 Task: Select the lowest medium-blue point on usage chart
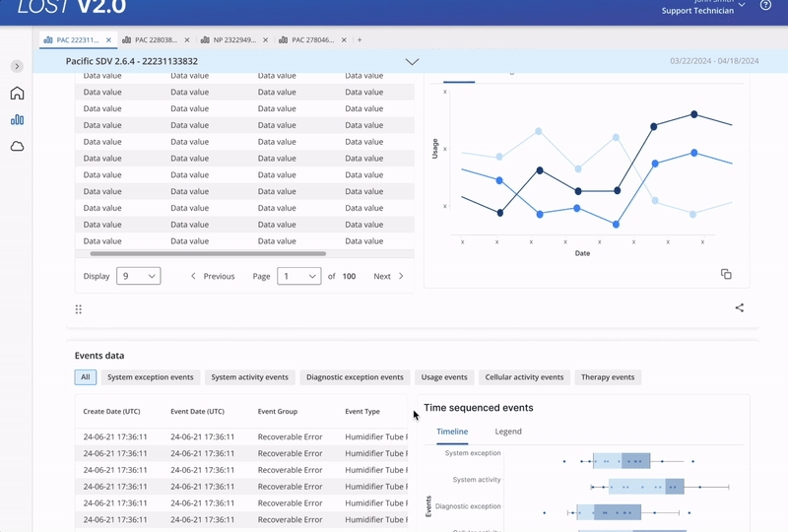(x=616, y=225)
